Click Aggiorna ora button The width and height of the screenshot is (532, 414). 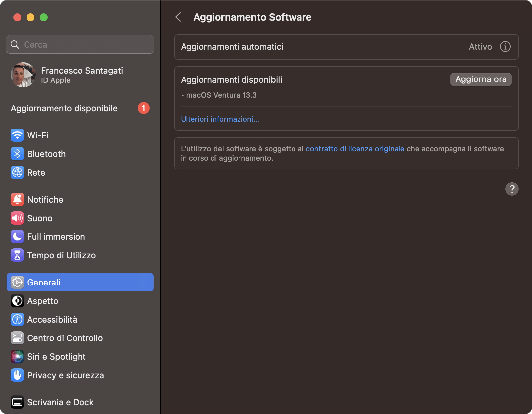pyautogui.click(x=481, y=79)
